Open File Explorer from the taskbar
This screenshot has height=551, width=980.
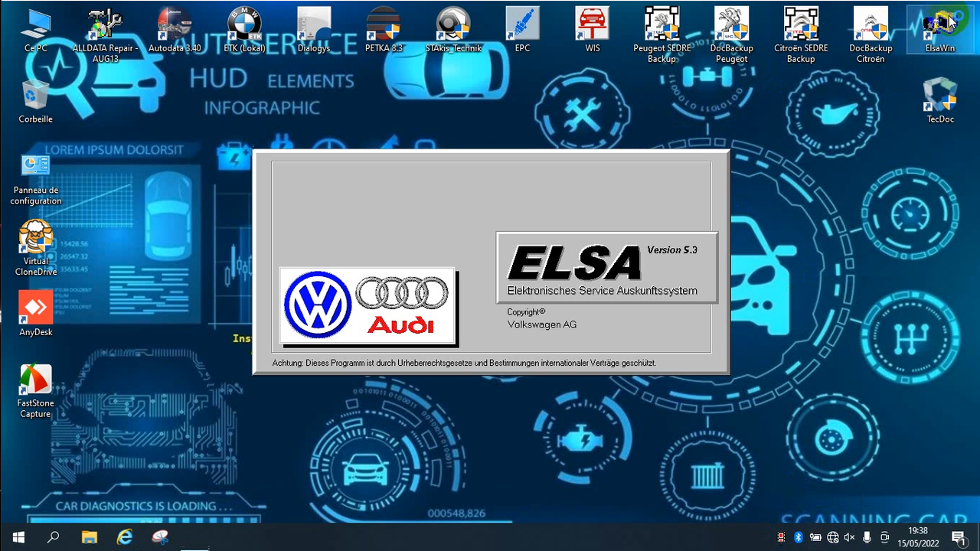click(89, 536)
